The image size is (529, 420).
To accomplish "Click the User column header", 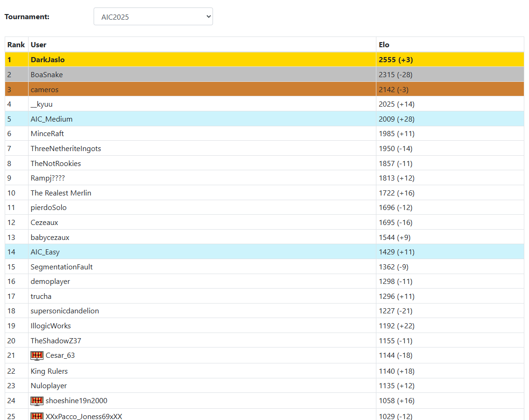I will (x=38, y=45).
